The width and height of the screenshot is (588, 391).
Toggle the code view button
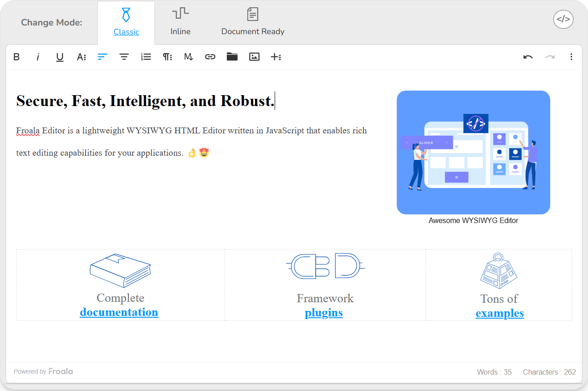[563, 20]
